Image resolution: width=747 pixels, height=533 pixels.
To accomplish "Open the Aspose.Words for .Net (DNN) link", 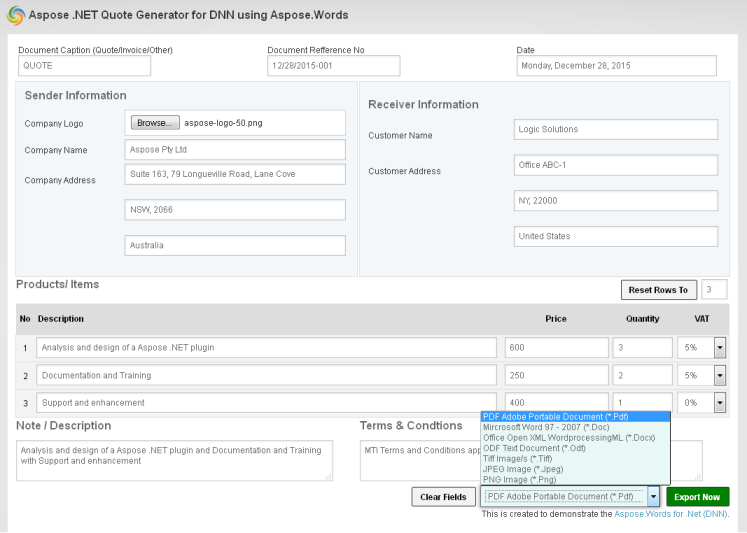I will click(x=671, y=514).
